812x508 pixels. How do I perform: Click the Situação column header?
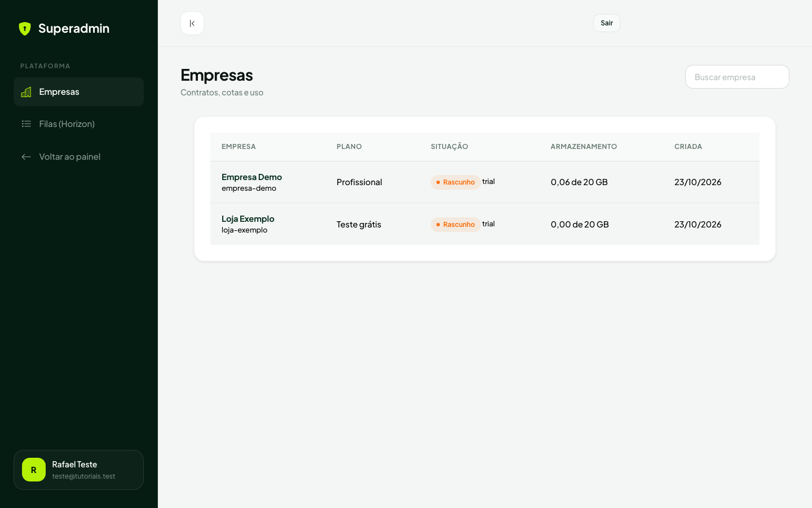[x=449, y=147]
